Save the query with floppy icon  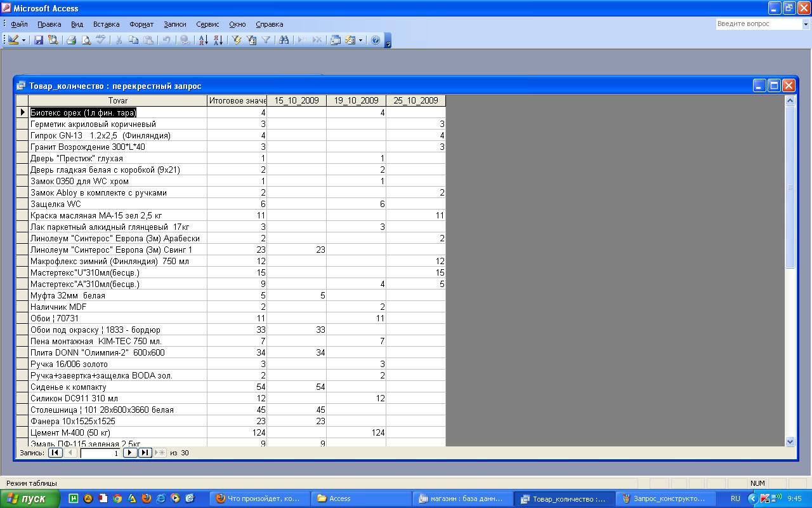click(x=39, y=40)
